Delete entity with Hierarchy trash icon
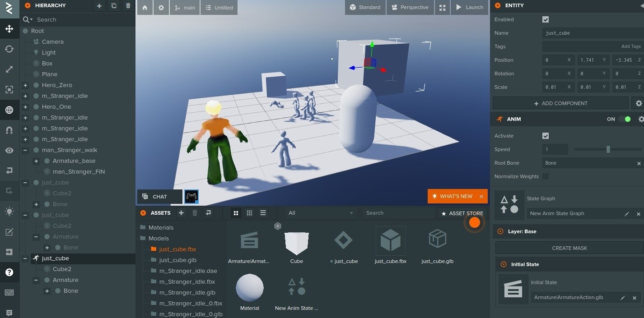Viewport: 644px width, 318px height. [x=128, y=6]
